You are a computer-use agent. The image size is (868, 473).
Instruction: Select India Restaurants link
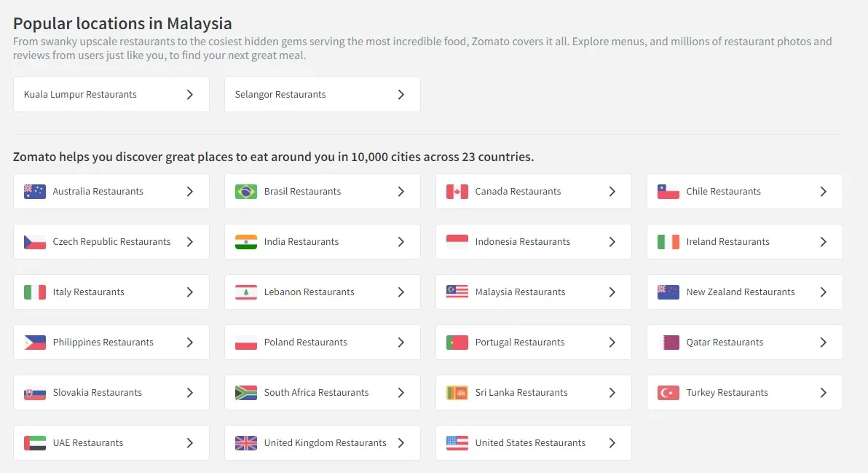[322, 242]
